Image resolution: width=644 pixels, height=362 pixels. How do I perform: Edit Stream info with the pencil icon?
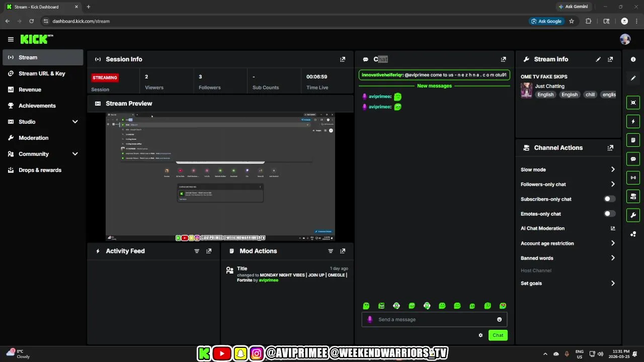(598, 59)
